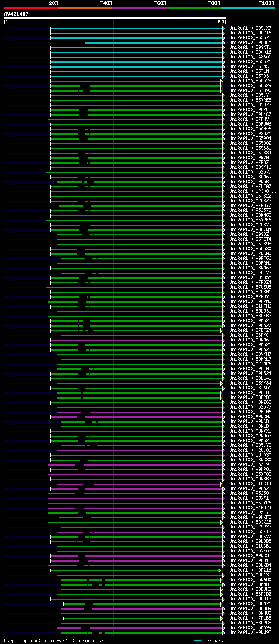Screen dimensions: 279x644
Task: Select the UniRef100_A7NTA7 label
Action: coord(250,187)
